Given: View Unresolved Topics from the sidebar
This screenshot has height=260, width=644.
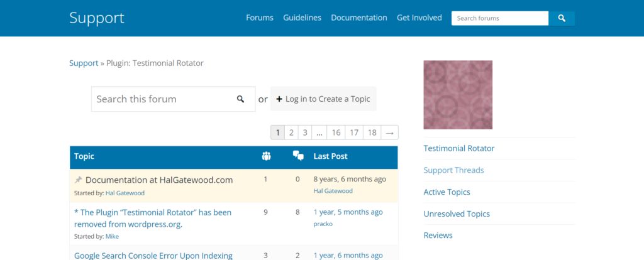Looking at the screenshot, I should point(455,214).
